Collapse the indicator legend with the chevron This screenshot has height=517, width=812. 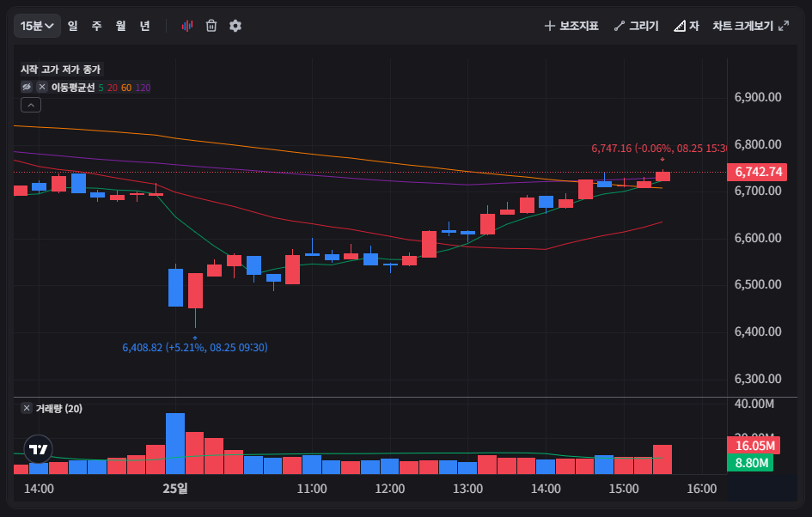click(31, 105)
